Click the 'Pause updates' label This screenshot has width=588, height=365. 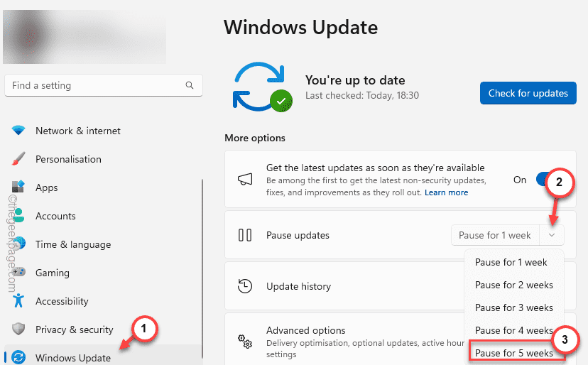[298, 235]
